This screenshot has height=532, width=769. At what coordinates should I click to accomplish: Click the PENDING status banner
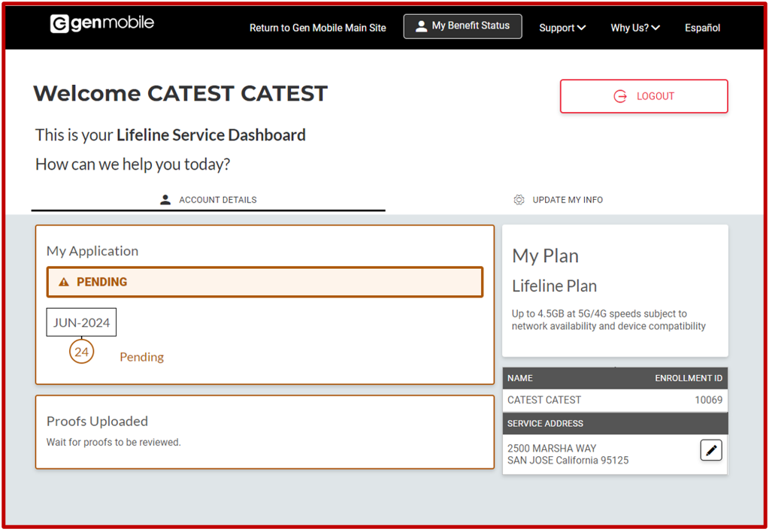click(265, 282)
